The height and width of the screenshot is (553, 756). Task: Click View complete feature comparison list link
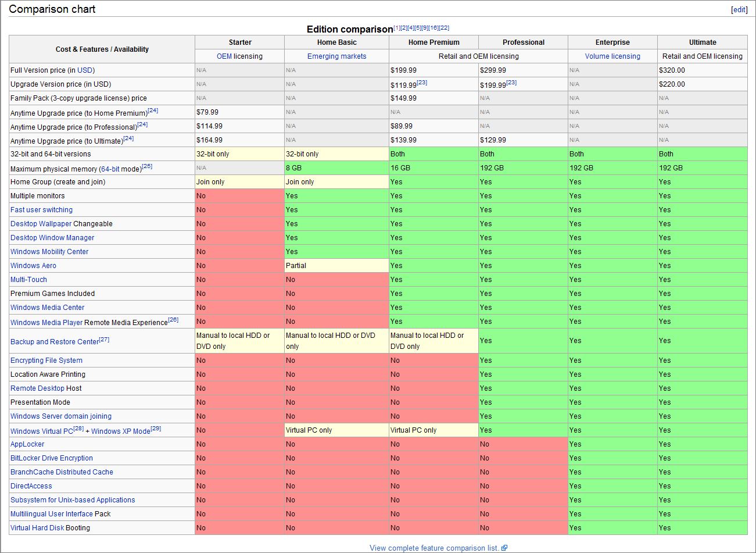tap(435, 548)
